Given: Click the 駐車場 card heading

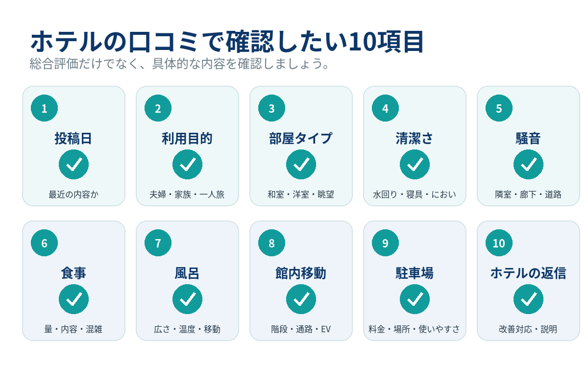Looking at the screenshot, I should pos(415,273).
